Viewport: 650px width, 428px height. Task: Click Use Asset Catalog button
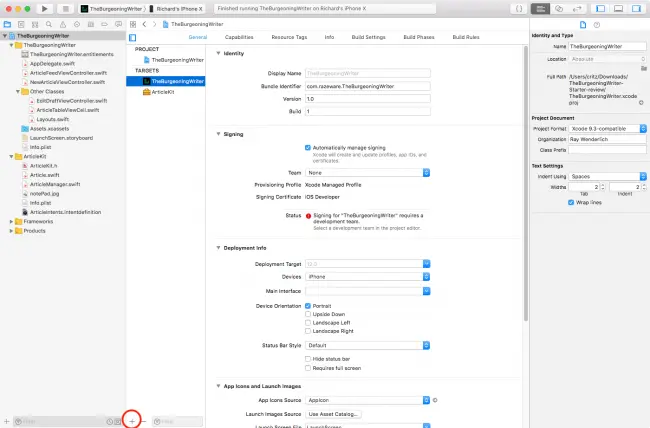[333, 414]
